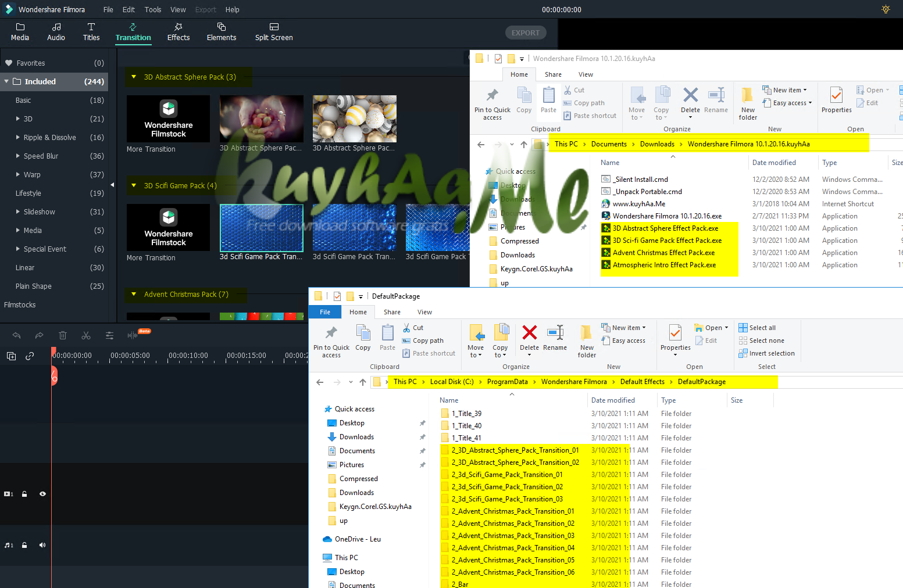Collapse the 3D Scifi Game Pack group
903x588 pixels.
click(134, 185)
